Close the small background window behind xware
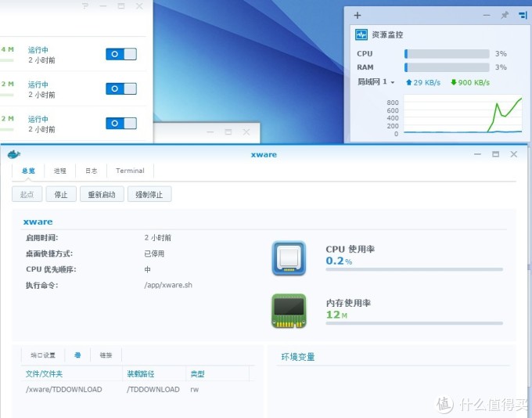Screen dimensions: 532x418 coord(246,132)
